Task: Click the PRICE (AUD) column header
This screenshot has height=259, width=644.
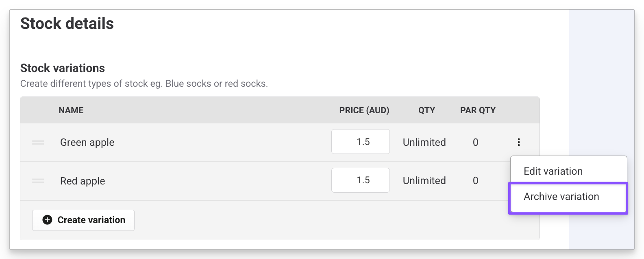Action: point(364,110)
